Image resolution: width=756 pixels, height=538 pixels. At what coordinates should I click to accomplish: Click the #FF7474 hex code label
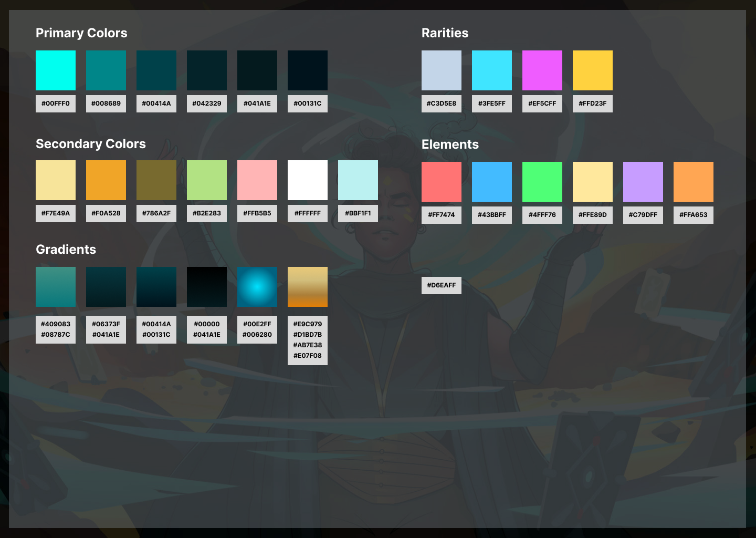[x=442, y=215]
